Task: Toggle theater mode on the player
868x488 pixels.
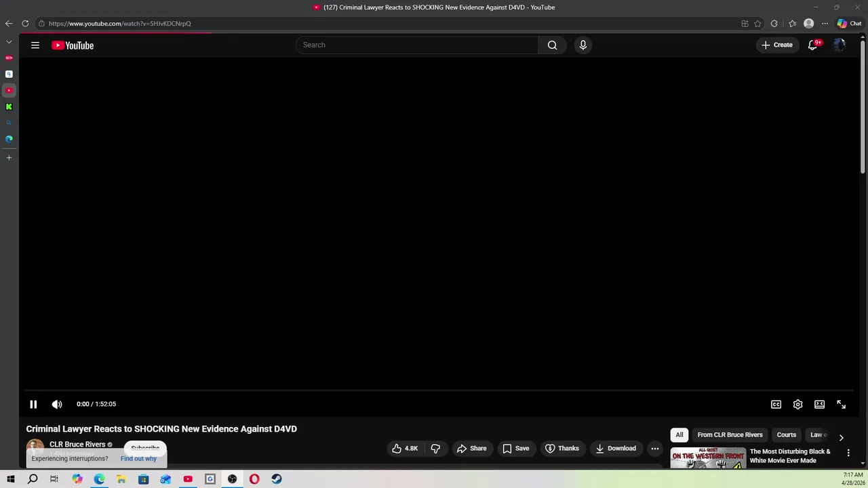Action: pyautogui.click(x=819, y=404)
